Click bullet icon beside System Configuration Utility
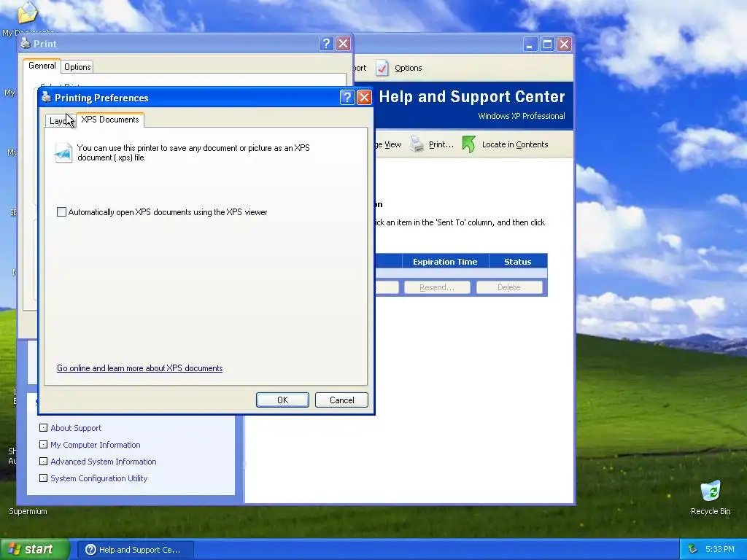 43,478
